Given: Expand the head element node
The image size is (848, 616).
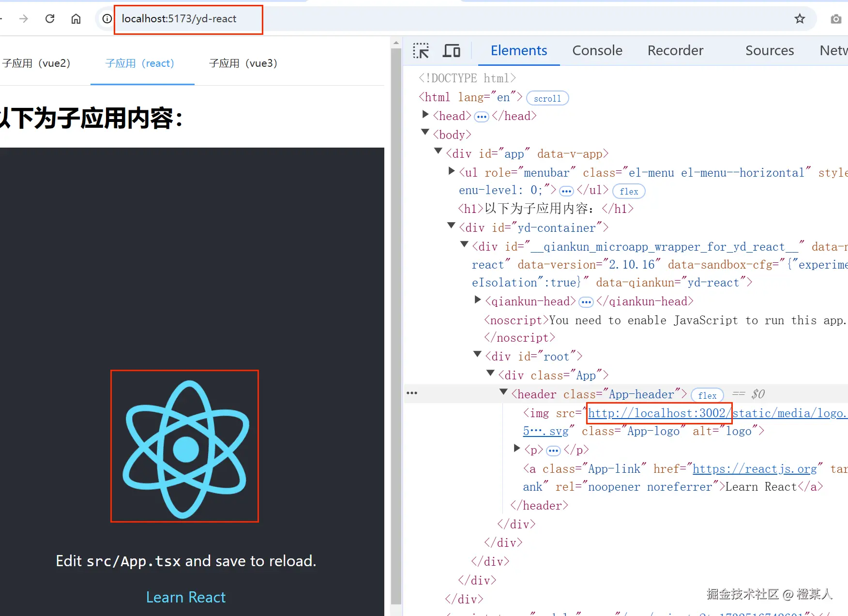Looking at the screenshot, I should point(425,115).
